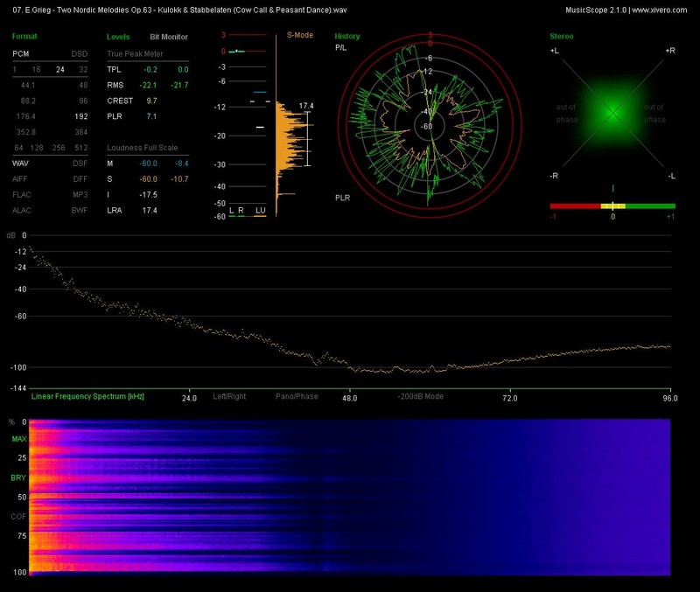
Task: Click the 16 bit depth indicator
Action: [36, 70]
